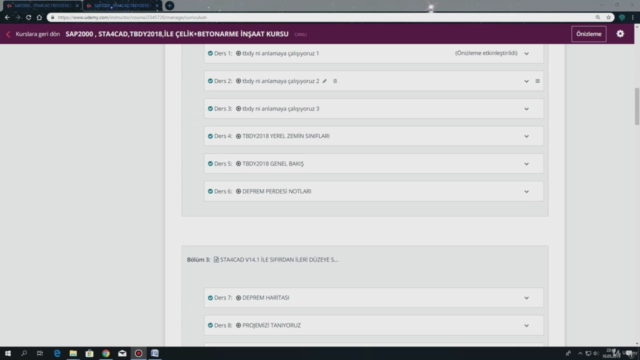The image size is (640, 360).
Task: Open File Explorer from the taskbar
Action: 73,353
